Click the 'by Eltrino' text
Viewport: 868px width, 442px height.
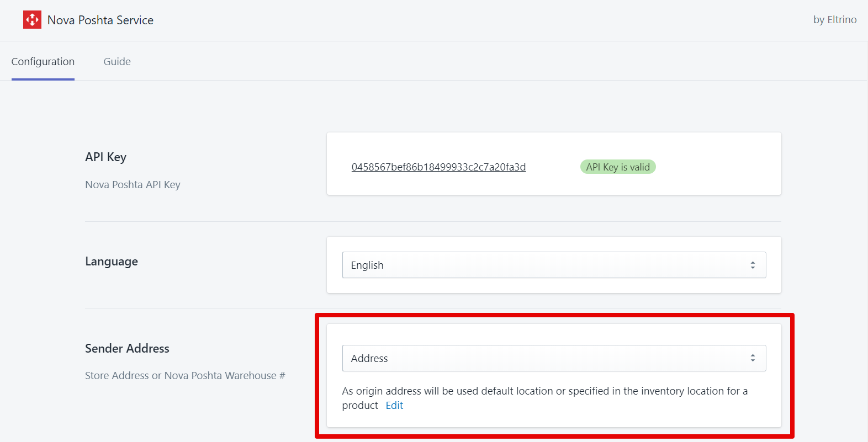[835, 20]
